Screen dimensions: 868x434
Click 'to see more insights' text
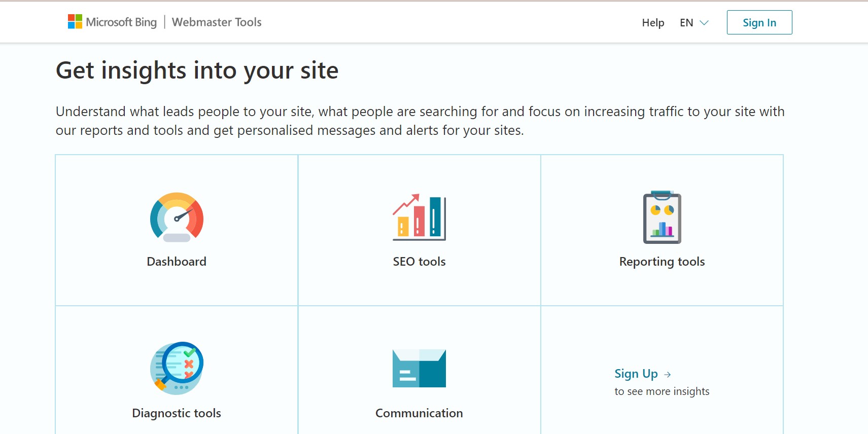coord(662,391)
